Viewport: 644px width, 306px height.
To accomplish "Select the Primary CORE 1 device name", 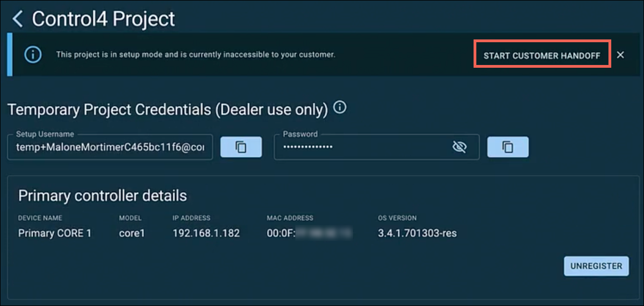I will pyautogui.click(x=54, y=234).
